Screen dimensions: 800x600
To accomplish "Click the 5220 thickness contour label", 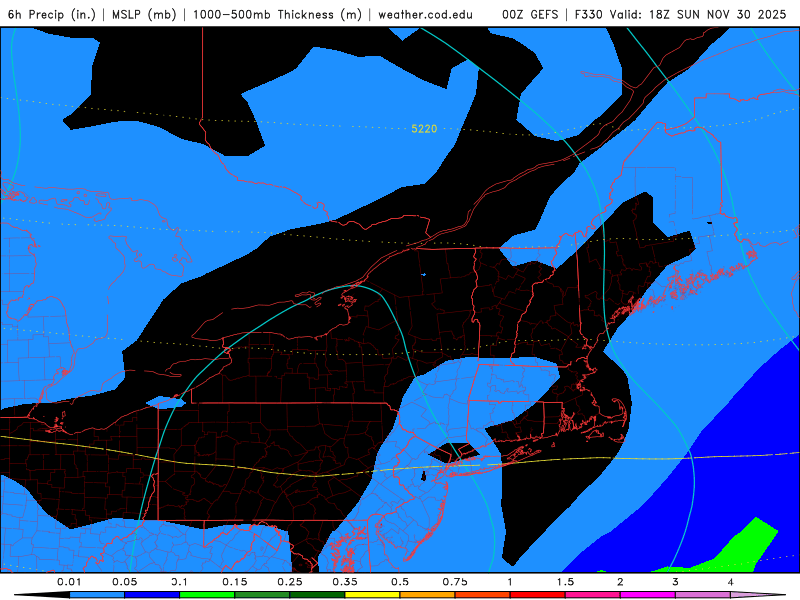I will [x=424, y=129].
